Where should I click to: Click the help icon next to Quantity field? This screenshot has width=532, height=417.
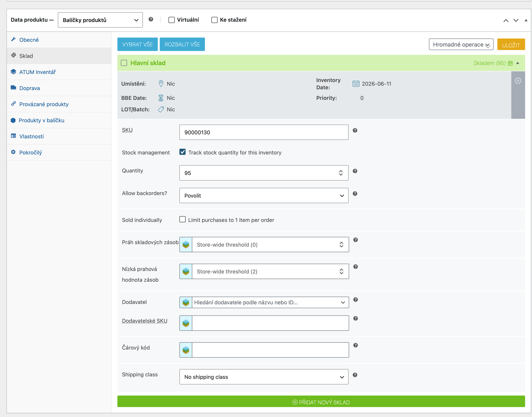355,171
